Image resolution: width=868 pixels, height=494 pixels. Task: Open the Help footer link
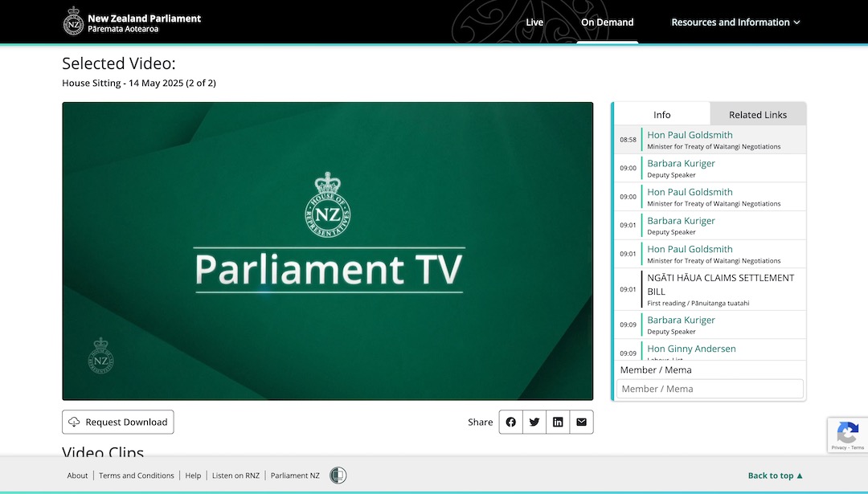point(193,476)
